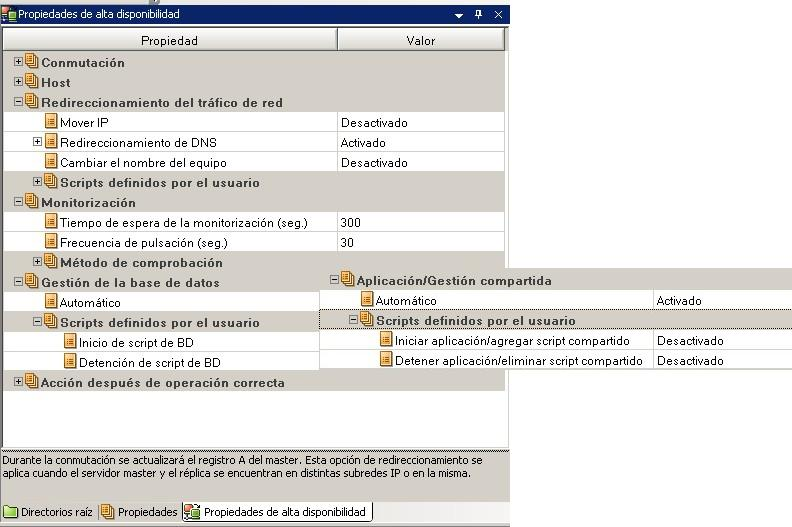Viewport: 792px width, 527px height.
Task: Click the Aplicación/Gestión compartida group icon
Action: tap(347, 279)
